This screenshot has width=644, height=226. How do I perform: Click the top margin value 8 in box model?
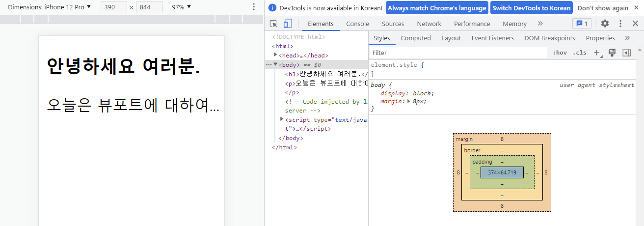(502, 139)
